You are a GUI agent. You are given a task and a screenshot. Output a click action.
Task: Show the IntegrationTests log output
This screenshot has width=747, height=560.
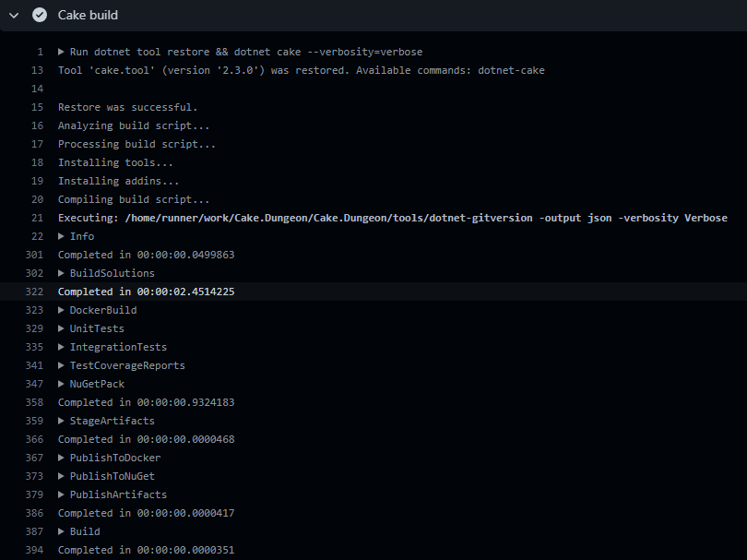tap(62, 347)
